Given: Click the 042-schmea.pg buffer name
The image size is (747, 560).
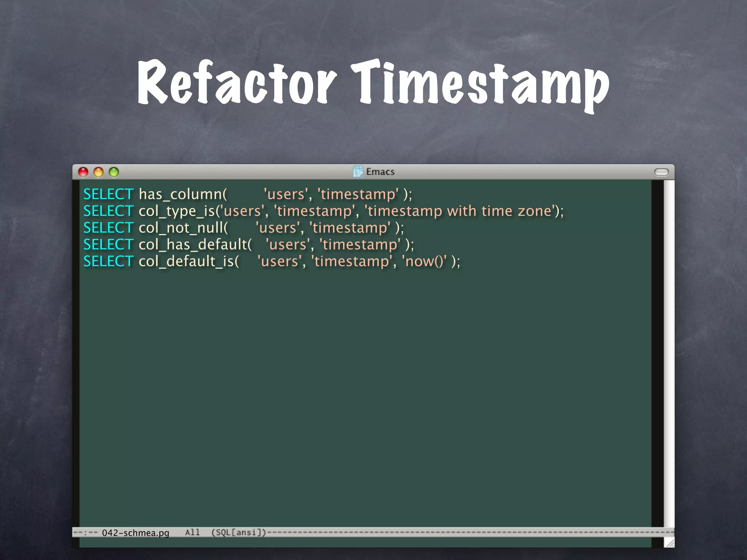Looking at the screenshot, I should click(136, 533).
